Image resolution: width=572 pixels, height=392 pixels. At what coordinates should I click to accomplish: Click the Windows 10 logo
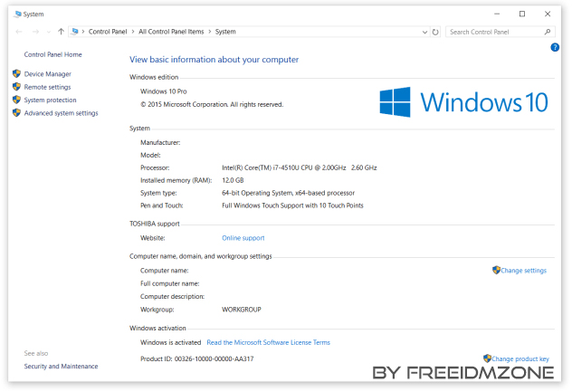463,102
